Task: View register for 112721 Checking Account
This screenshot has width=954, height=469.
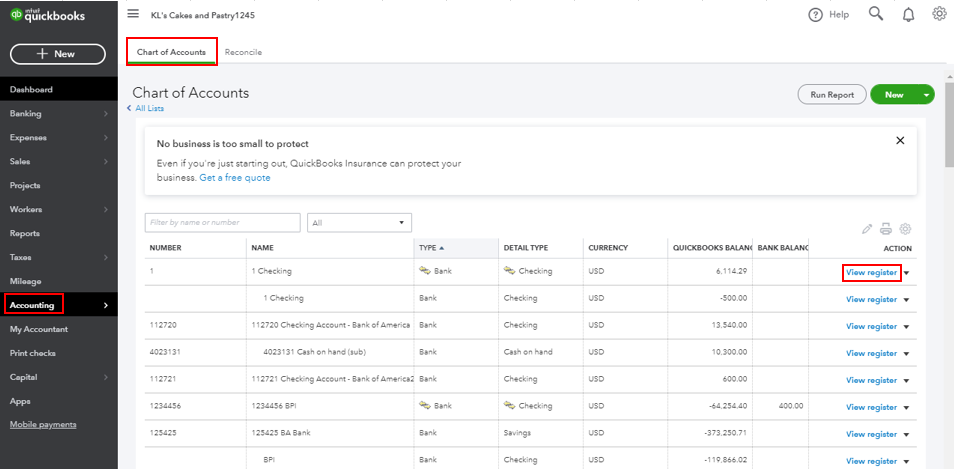Action: 871,380
